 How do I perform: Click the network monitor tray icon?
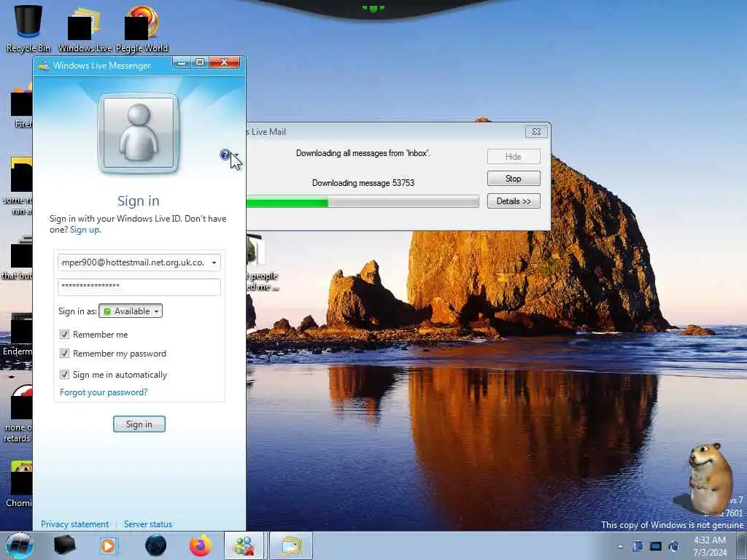[656, 546]
